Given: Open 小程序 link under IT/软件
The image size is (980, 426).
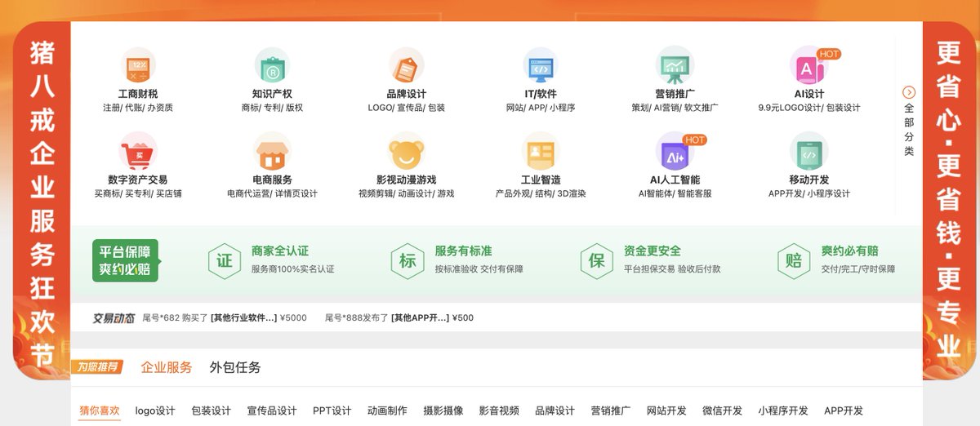Looking at the screenshot, I should (x=563, y=108).
